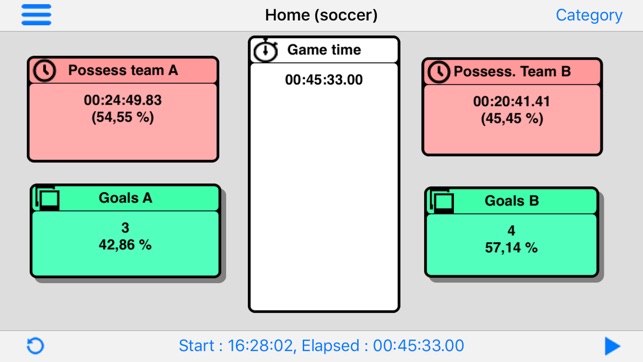Select the Home (soccer) title

321,15
